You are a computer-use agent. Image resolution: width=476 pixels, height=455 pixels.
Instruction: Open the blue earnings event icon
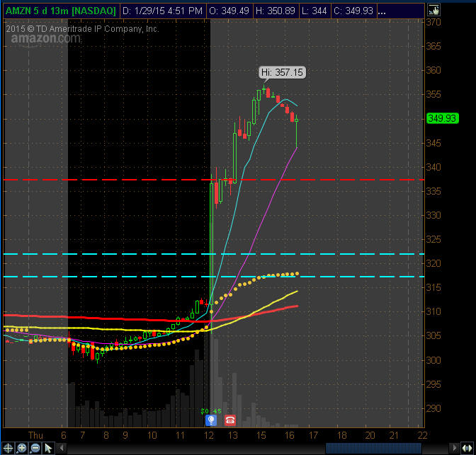tap(210, 420)
